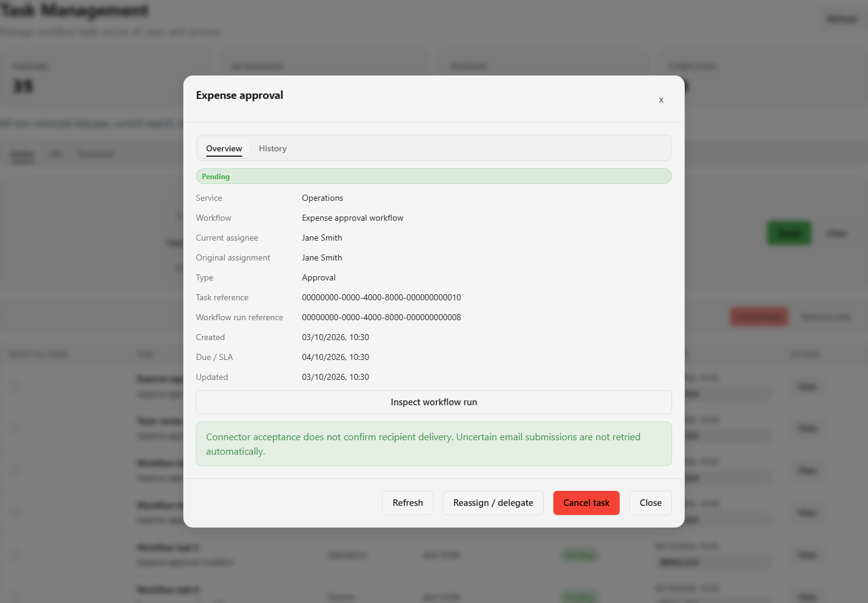868x603 pixels.
Task: Cancel task using the red button
Action: [587, 503]
